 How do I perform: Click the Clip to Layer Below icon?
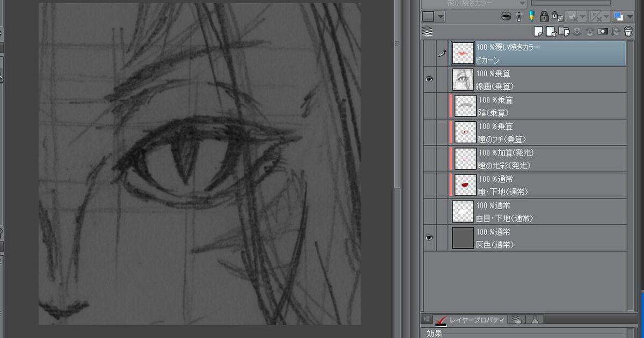tap(506, 17)
